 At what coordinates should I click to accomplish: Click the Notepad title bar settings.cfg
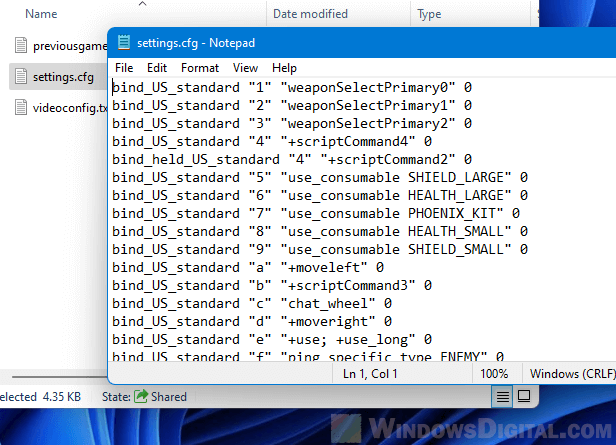point(196,43)
